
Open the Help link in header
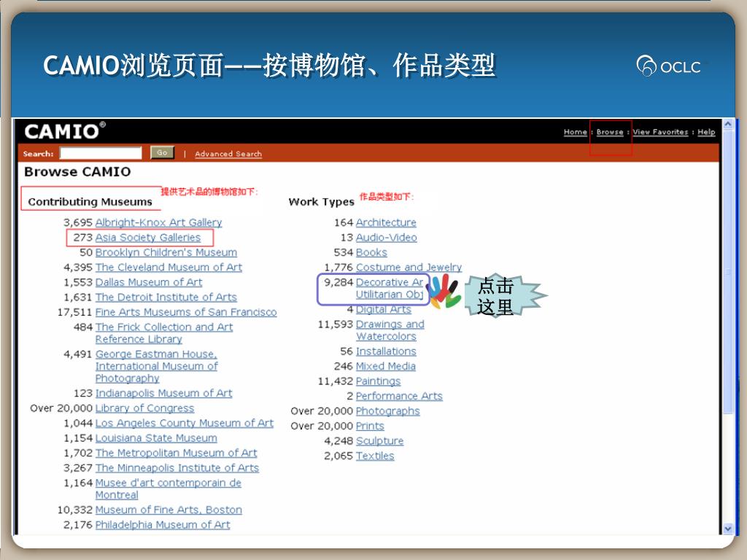point(706,132)
